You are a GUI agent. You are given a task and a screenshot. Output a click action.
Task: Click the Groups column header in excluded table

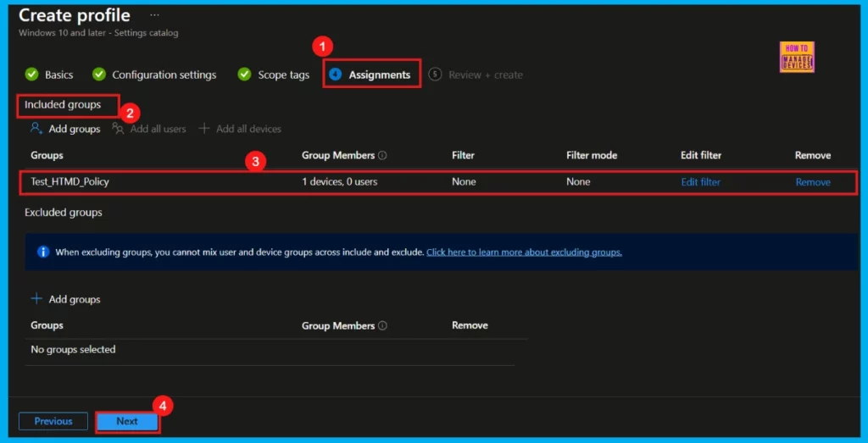[47, 326]
